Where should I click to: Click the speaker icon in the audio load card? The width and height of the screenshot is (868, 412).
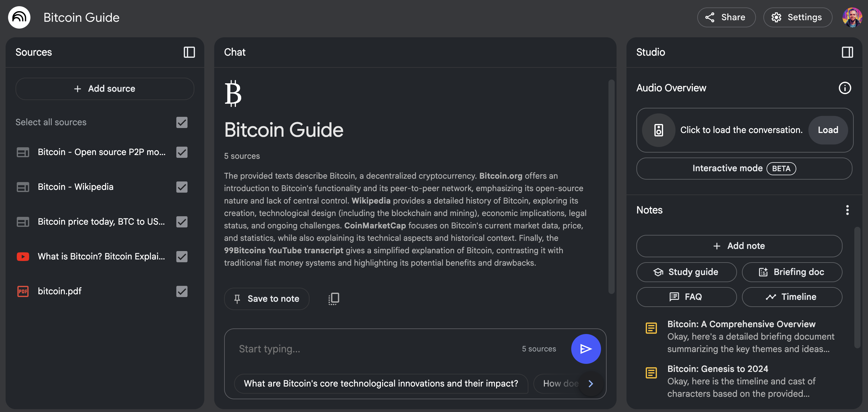pyautogui.click(x=658, y=130)
